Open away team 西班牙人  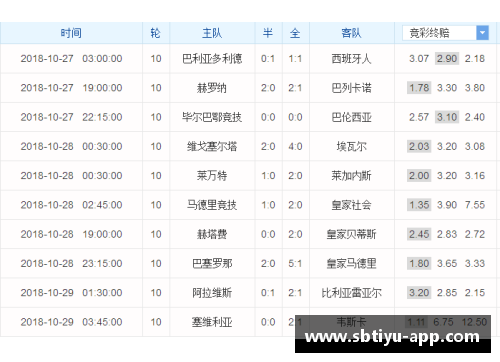(351, 59)
